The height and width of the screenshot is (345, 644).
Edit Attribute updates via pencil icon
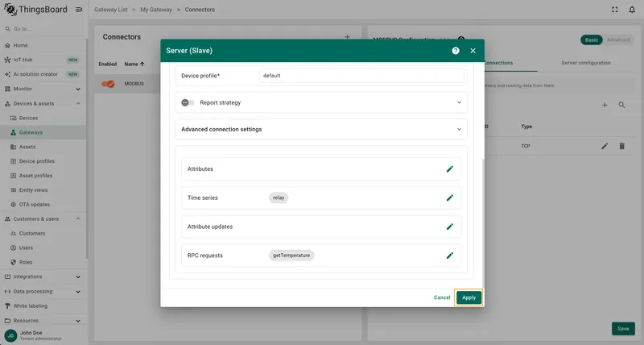click(x=450, y=227)
